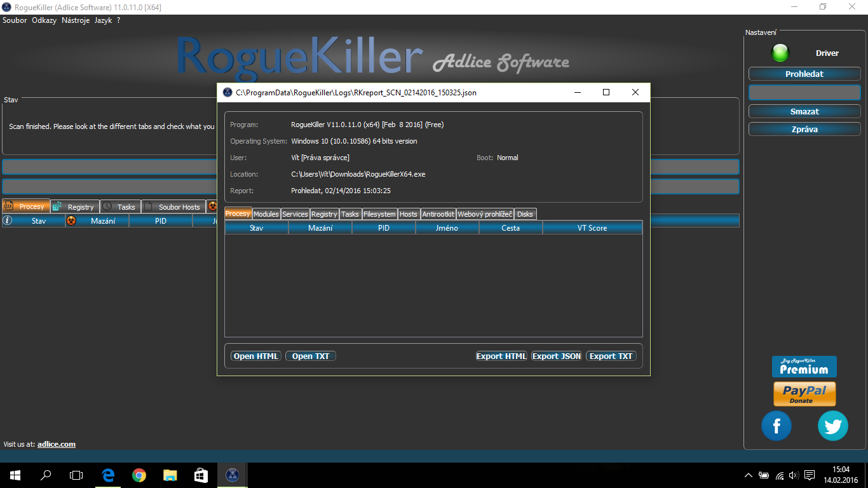Click the Export JSON button
This screenshot has height=488, width=868.
click(557, 356)
